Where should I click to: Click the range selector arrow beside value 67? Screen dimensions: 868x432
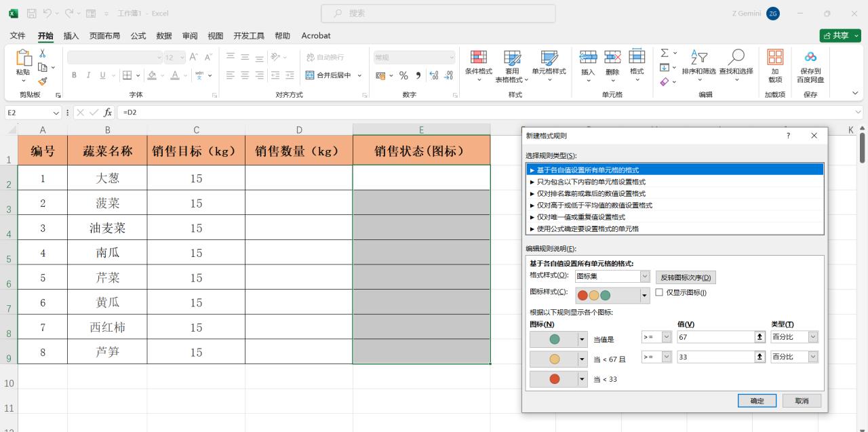coord(760,336)
